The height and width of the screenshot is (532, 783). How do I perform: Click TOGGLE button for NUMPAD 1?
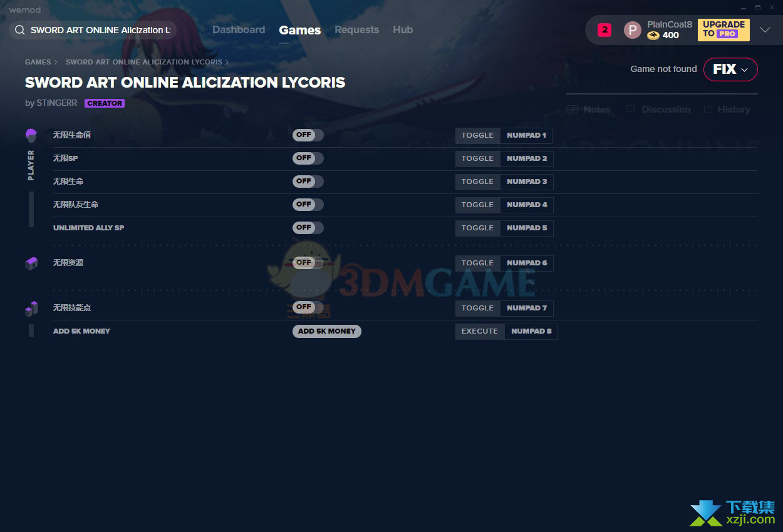(478, 135)
